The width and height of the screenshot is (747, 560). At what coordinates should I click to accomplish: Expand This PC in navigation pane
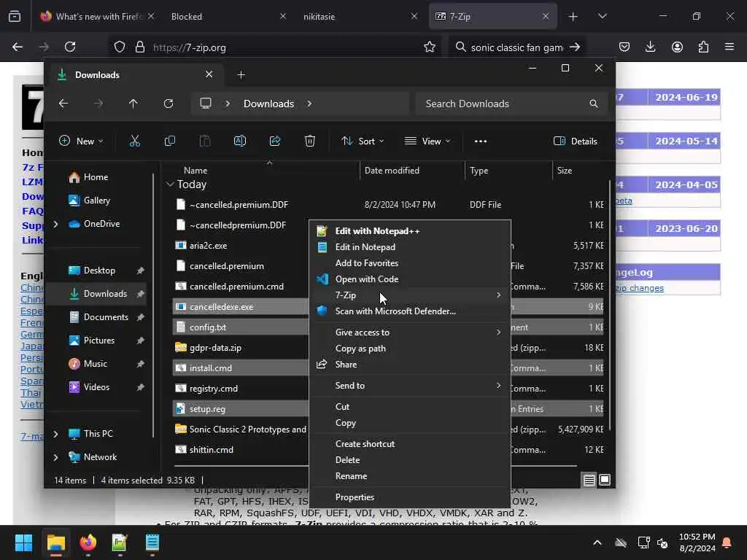(x=55, y=434)
